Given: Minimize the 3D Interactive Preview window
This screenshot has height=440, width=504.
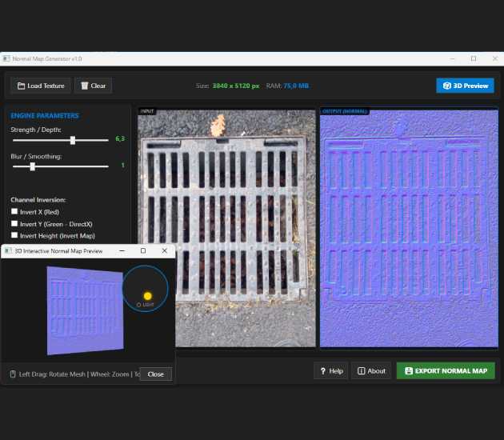Looking at the screenshot, I should coord(122,250).
